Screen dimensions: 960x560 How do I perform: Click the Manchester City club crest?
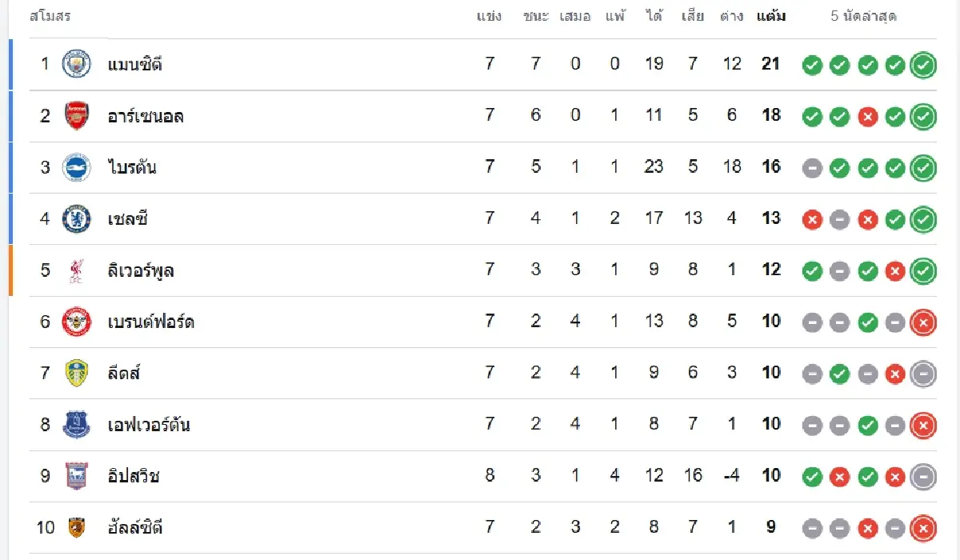click(x=77, y=64)
